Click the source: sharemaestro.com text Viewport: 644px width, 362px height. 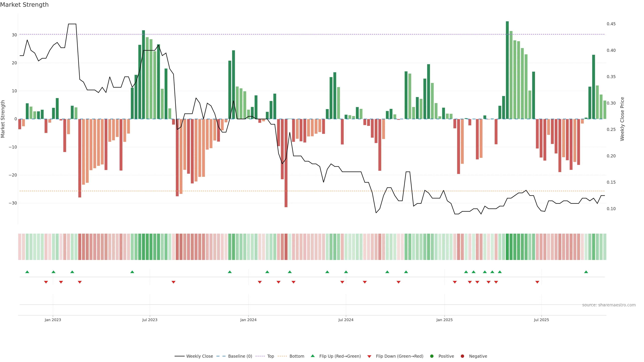tap(609, 305)
